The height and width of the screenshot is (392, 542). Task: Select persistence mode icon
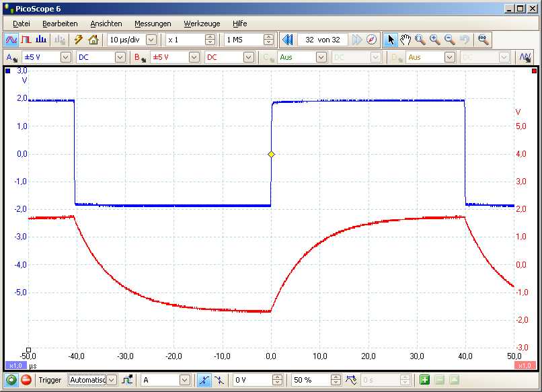(26, 40)
